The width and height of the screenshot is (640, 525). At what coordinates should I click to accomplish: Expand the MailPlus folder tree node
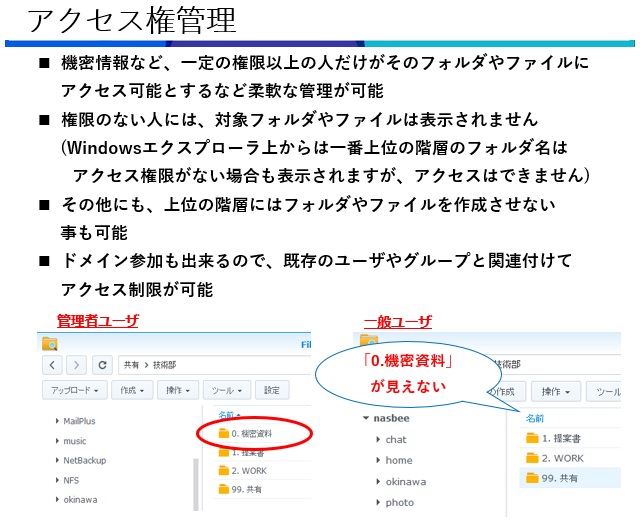tap(58, 422)
